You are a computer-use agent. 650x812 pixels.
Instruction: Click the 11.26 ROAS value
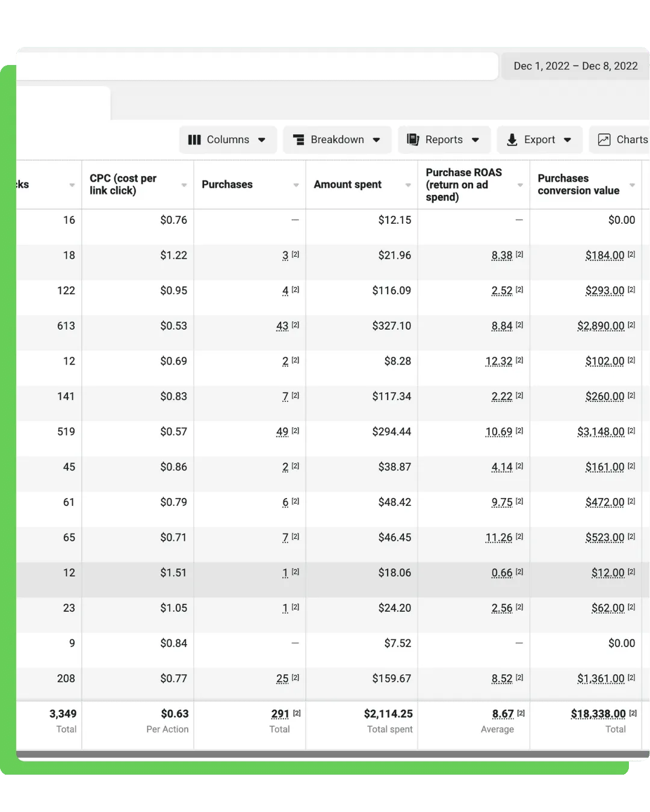499,538
